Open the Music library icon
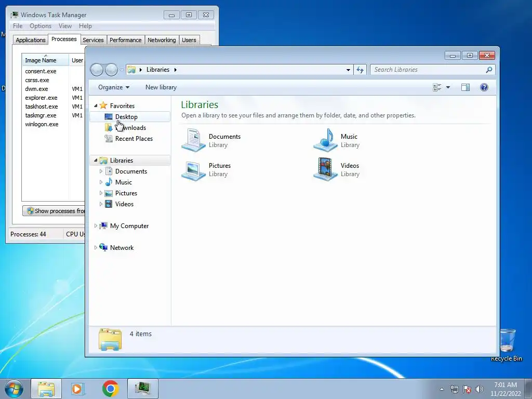The image size is (532, 399). click(x=325, y=140)
